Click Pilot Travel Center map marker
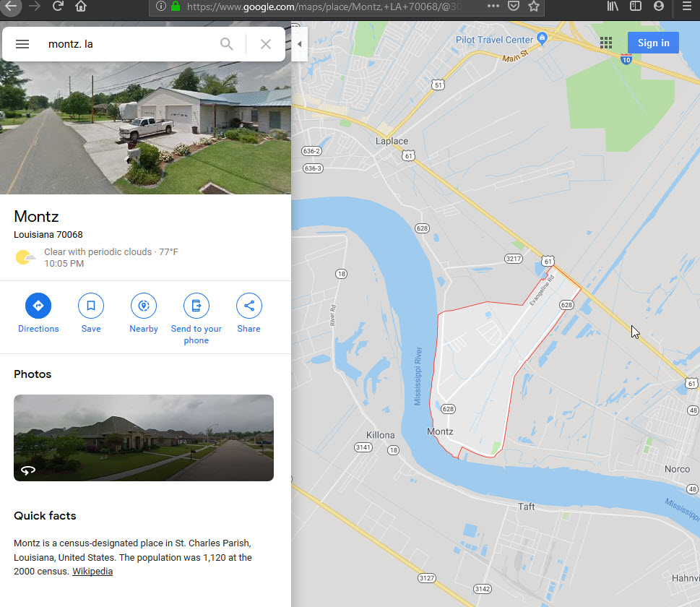This screenshot has width=700, height=607. click(542, 38)
